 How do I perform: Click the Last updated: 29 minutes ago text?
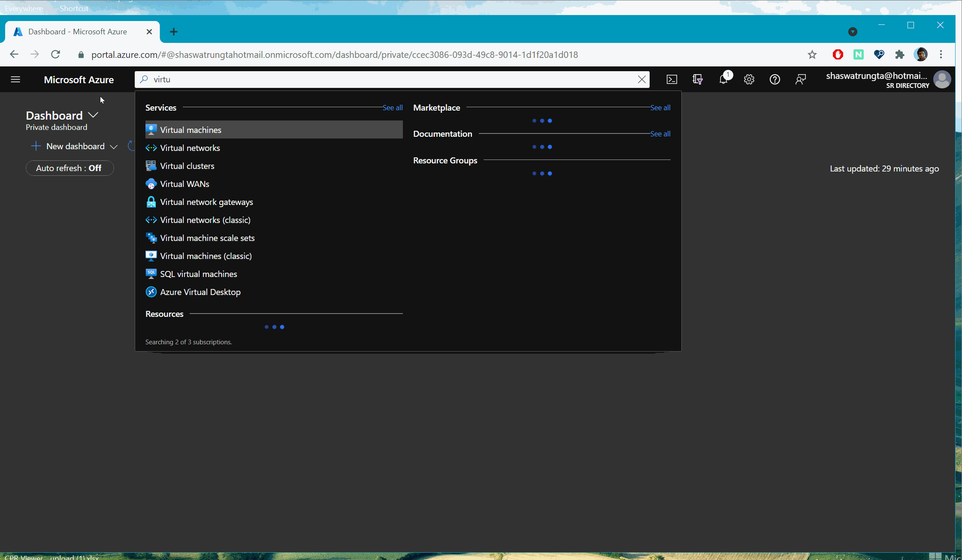[884, 169]
